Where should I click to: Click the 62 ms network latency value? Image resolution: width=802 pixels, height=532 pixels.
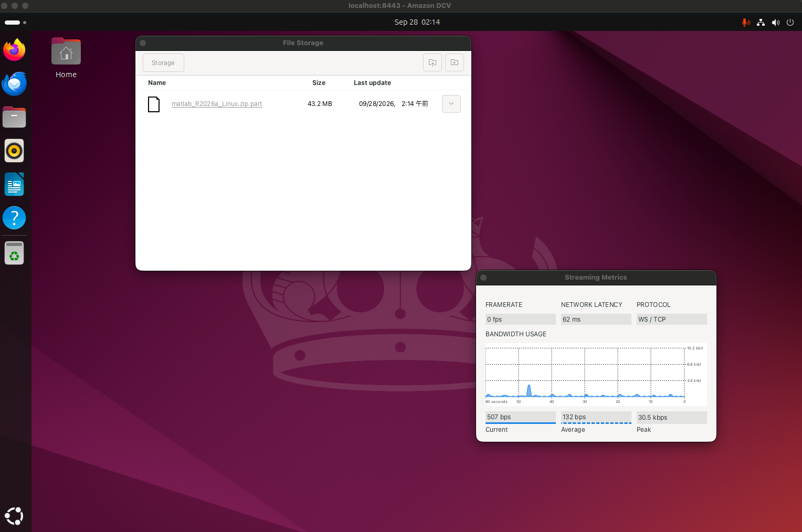596,319
